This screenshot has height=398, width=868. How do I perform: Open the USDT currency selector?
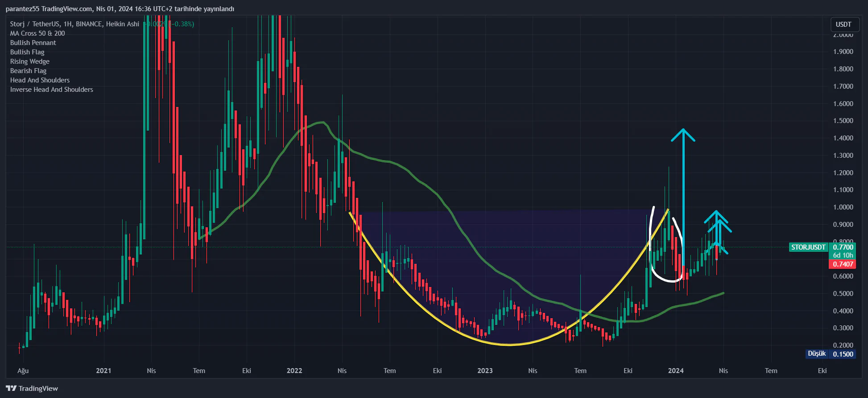coord(843,25)
